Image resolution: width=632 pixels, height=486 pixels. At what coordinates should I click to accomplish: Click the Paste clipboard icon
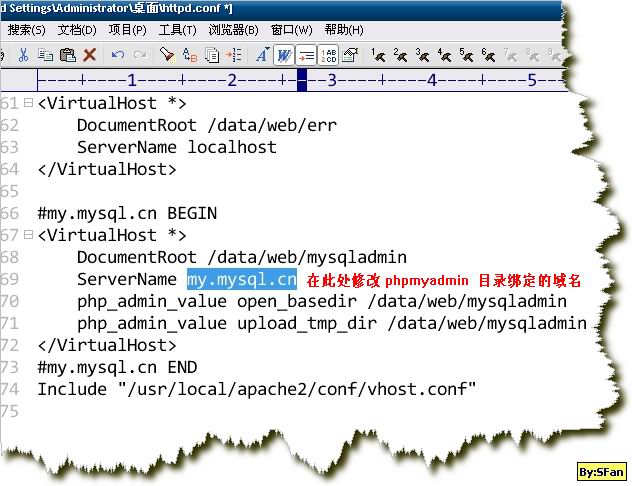[x=67, y=55]
